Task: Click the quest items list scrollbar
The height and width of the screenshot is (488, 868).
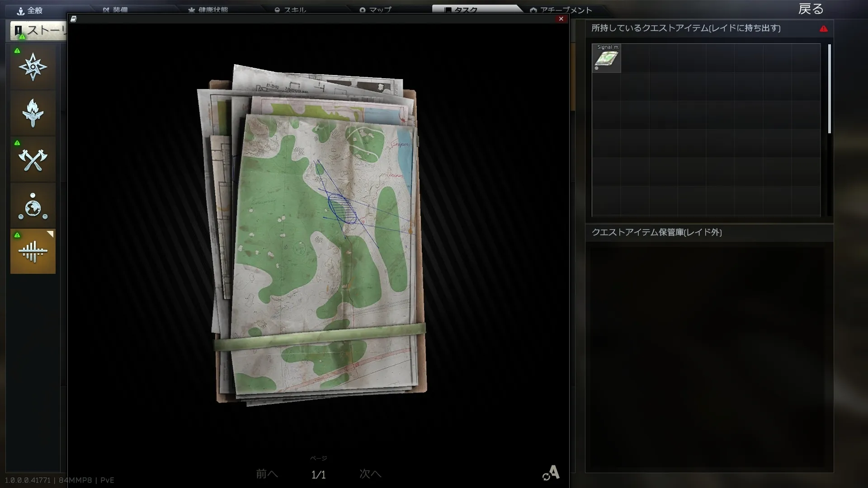Action: (830, 89)
